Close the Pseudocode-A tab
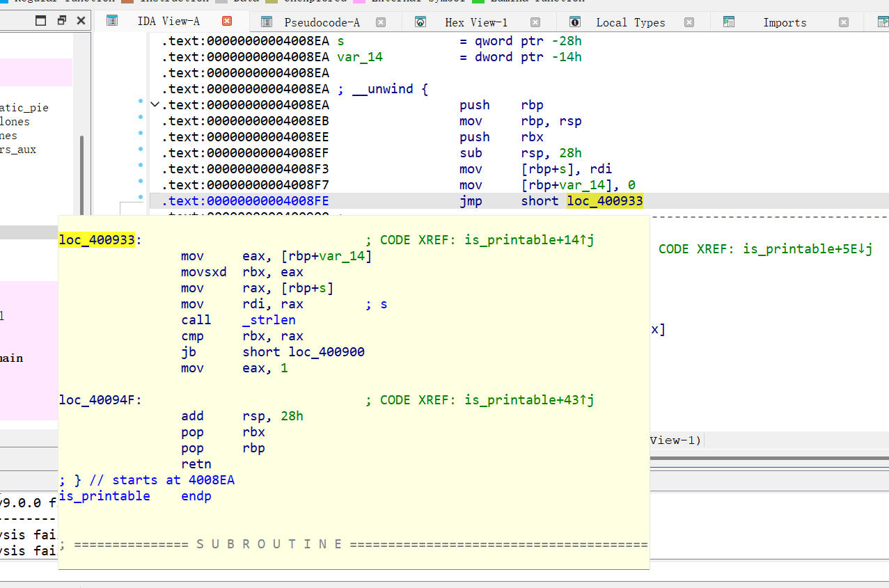Image resolution: width=889 pixels, height=588 pixels. [381, 22]
